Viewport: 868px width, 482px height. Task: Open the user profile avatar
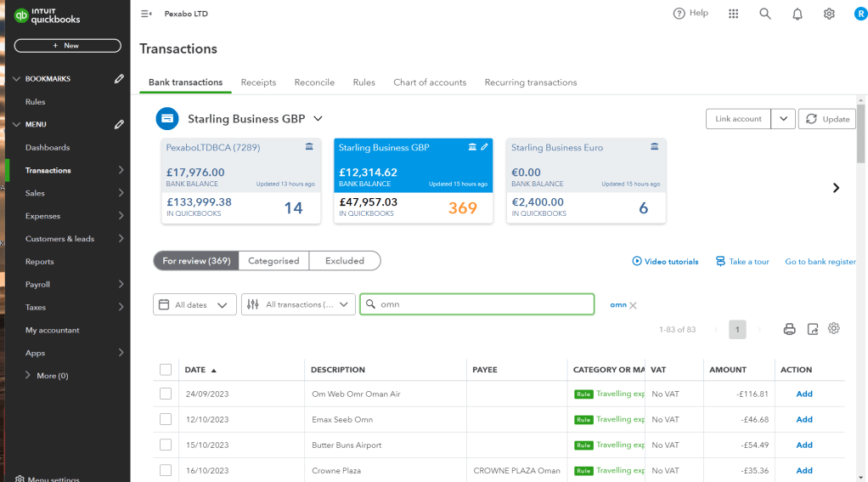click(861, 14)
